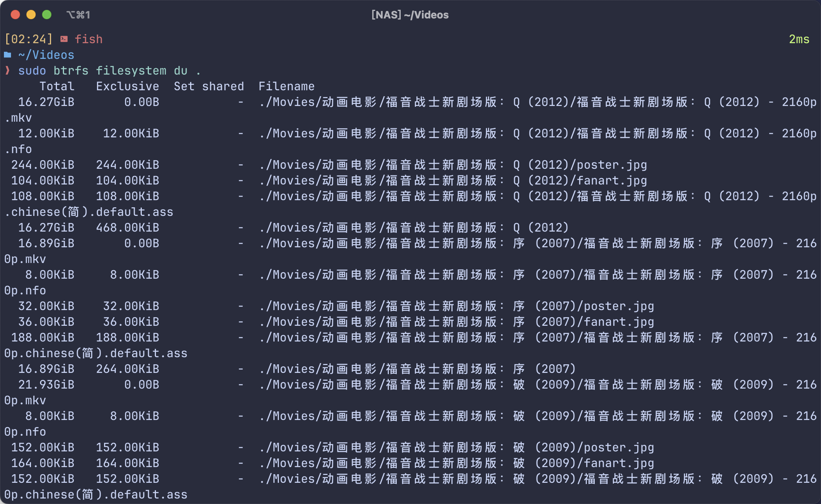This screenshot has height=504, width=821.
Task: Click the green zoom window button
Action: click(x=47, y=15)
